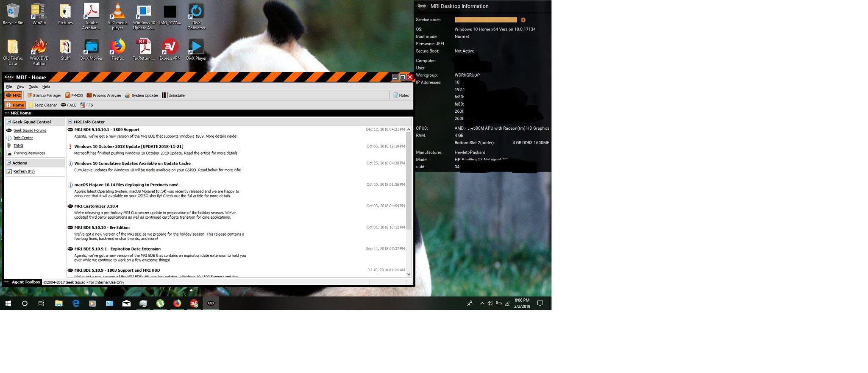Switch to the Home tab
This screenshot has height=373, width=868.
pos(15,105)
